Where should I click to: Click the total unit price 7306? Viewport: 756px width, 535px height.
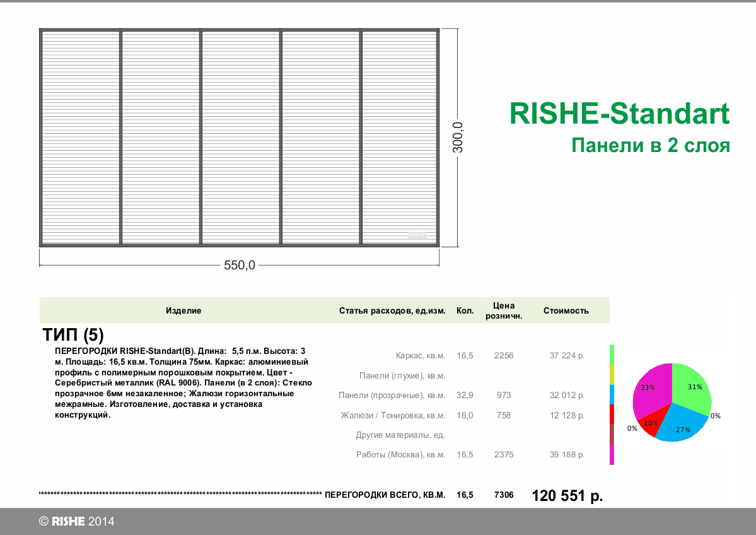click(504, 495)
